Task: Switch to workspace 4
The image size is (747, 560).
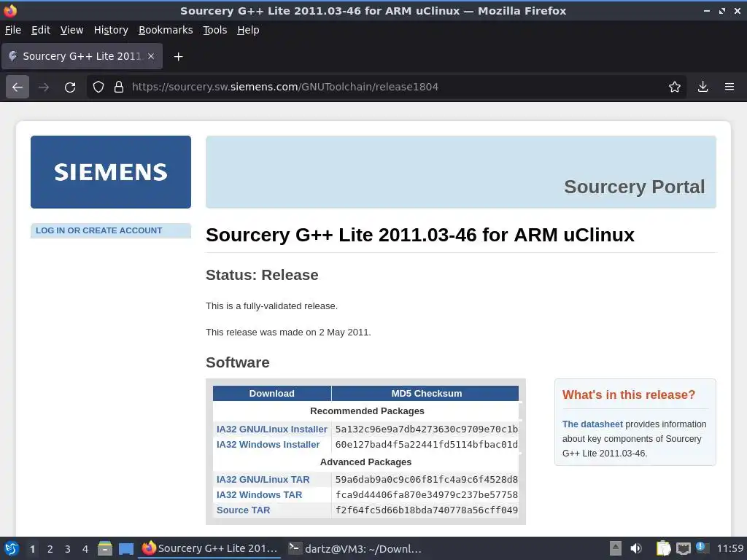Action: click(85, 549)
